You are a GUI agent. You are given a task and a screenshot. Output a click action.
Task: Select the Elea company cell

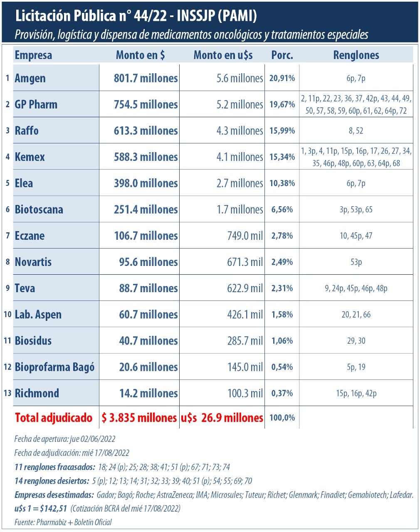[x=24, y=183]
